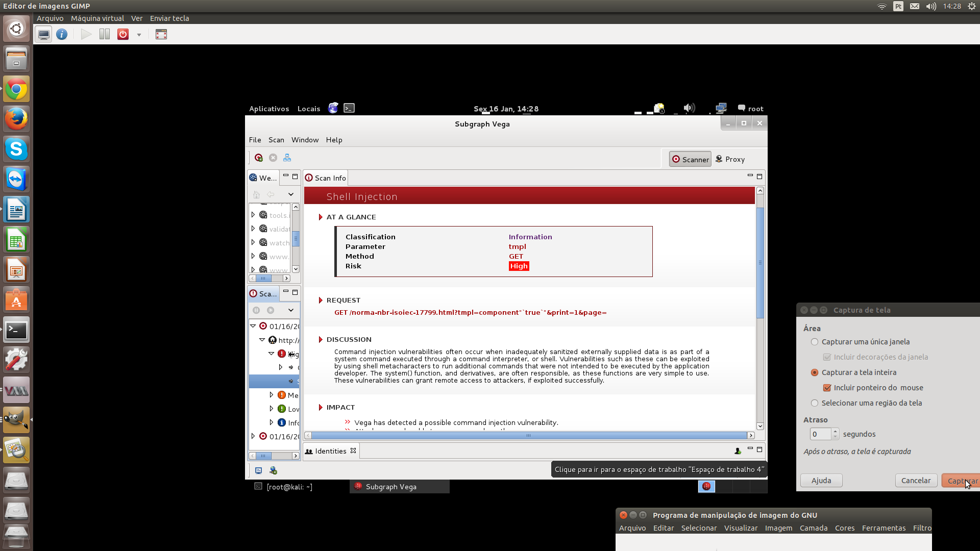The image size is (980, 551).
Task: Expand the Medium alerts node
Action: [272, 395]
